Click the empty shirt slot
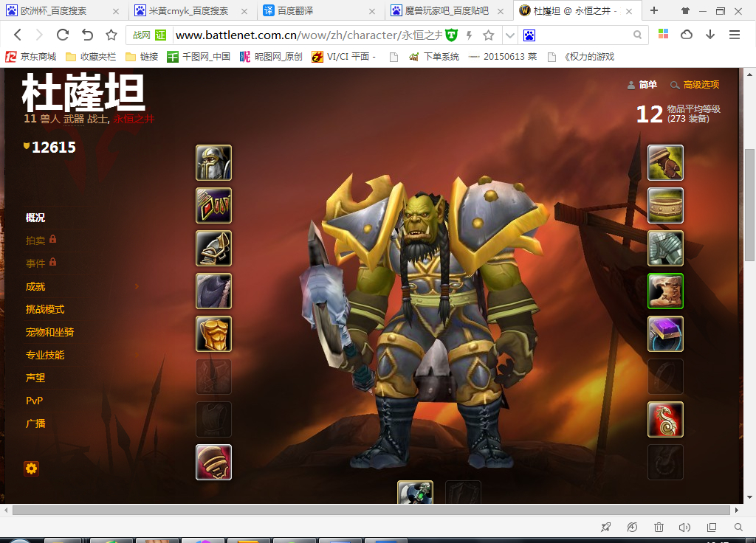 pos(213,377)
